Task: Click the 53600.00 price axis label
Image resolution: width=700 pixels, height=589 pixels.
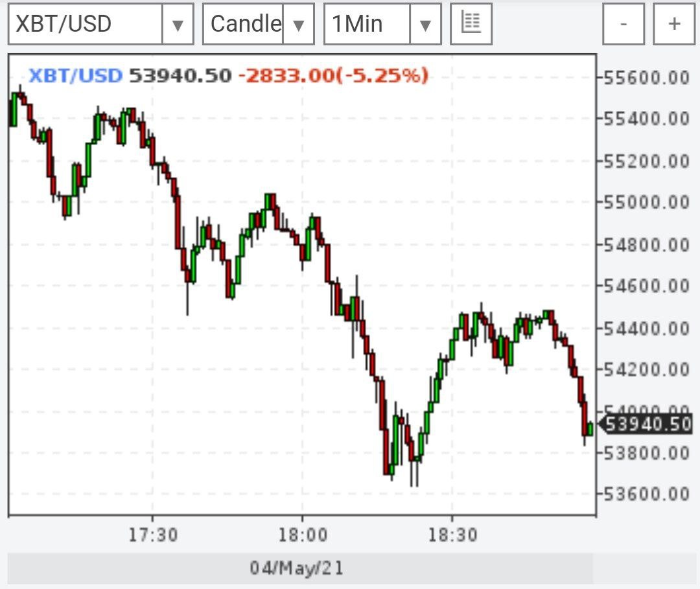Action: click(x=646, y=494)
